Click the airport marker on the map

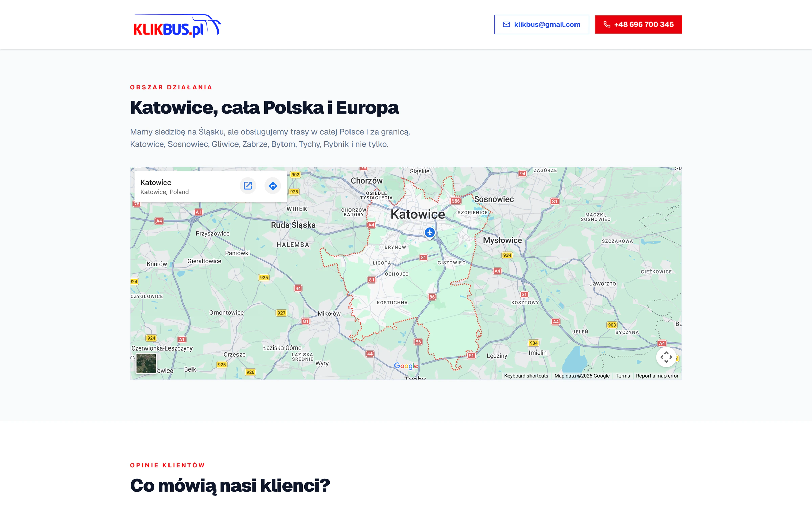tap(430, 233)
